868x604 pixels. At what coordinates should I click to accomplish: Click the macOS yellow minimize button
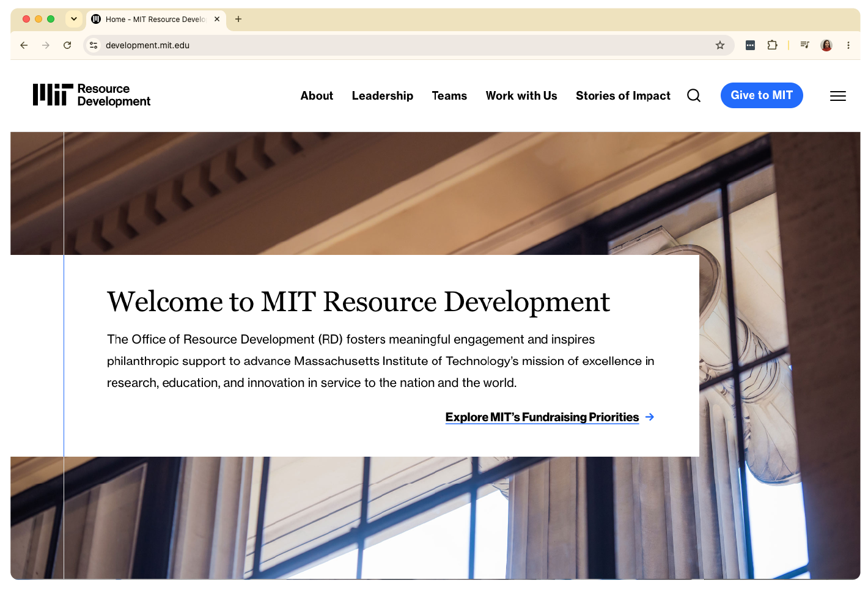[x=39, y=19]
